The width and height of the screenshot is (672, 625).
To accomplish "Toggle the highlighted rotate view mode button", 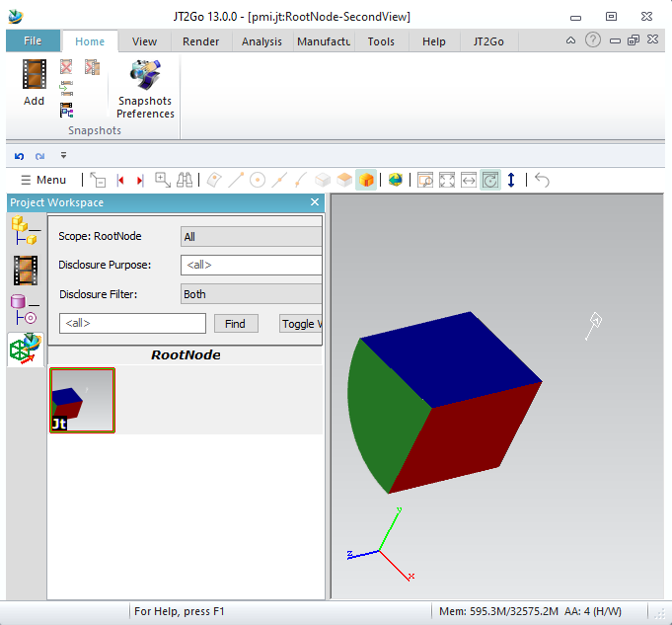I will coord(490,180).
